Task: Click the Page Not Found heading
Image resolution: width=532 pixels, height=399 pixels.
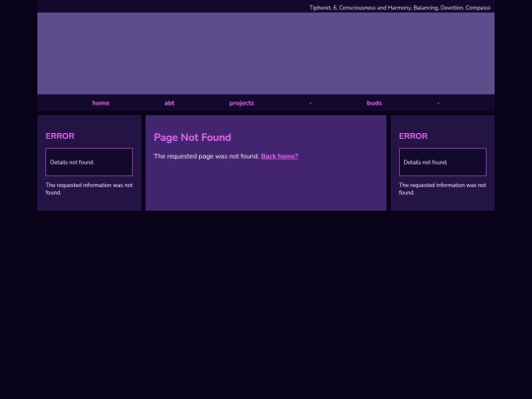Action: pos(192,137)
